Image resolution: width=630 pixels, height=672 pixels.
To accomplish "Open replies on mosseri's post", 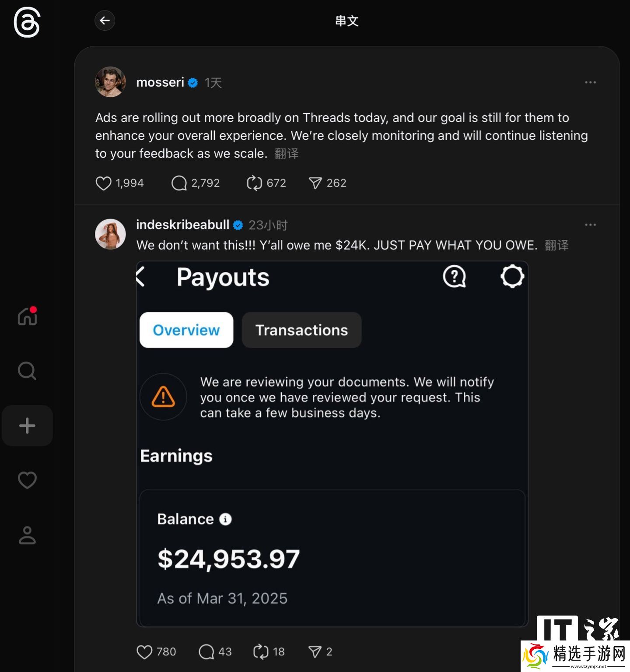I will (x=179, y=183).
